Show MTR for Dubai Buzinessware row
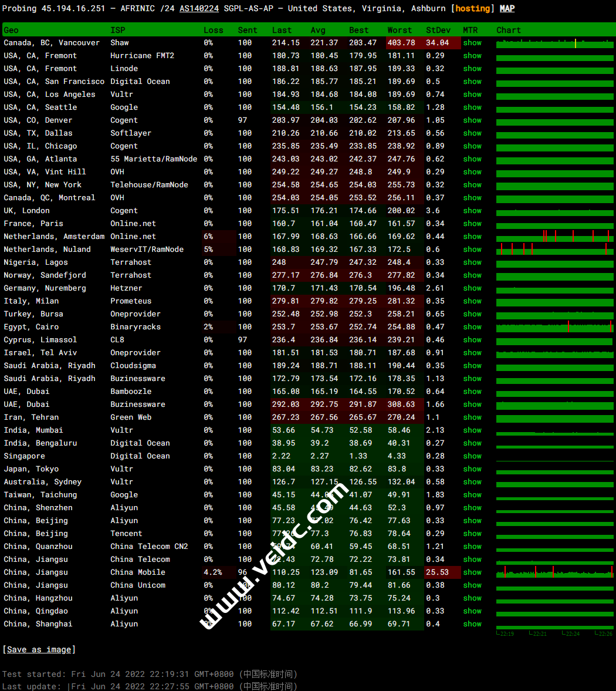Image resolution: width=616 pixels, height=691 pixels. pos(472,405)
